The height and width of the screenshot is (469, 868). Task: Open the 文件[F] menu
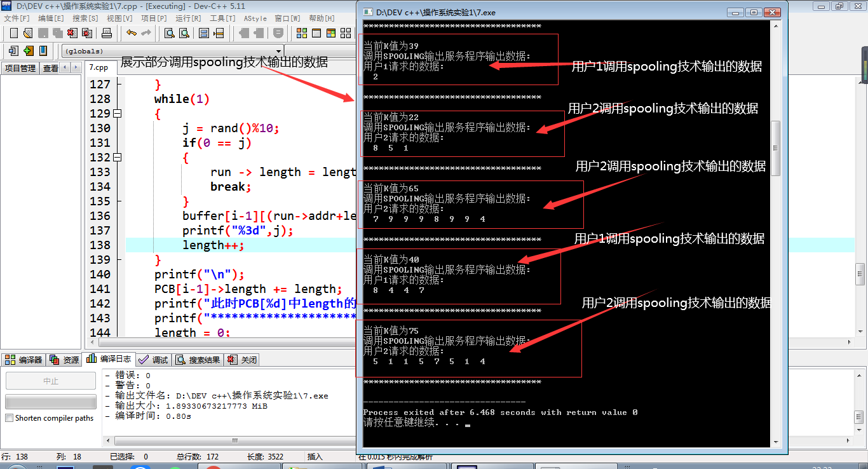(x=17, y=18)
